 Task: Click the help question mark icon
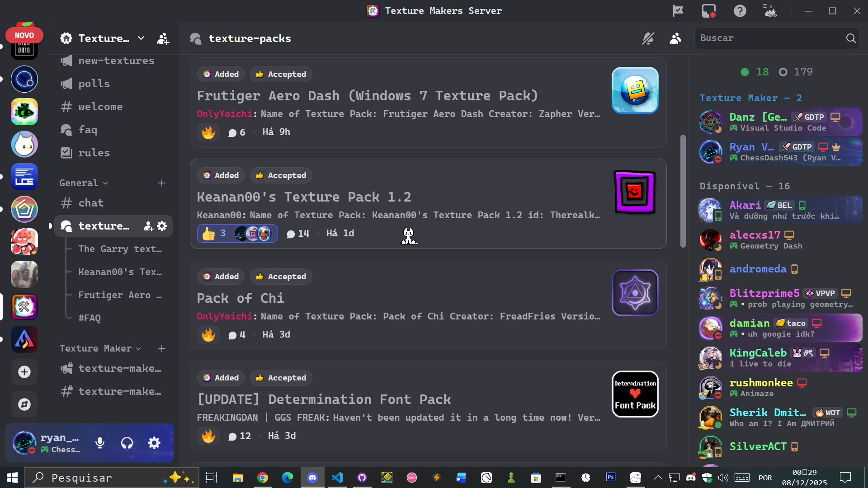740,10
